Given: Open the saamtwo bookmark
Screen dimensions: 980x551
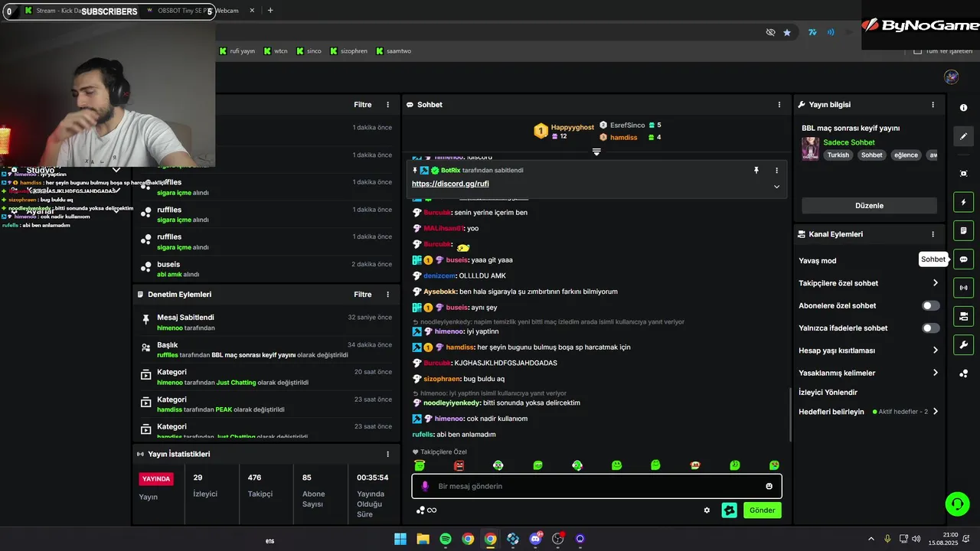Looking at the screenshot, I should tap(394, 51).
